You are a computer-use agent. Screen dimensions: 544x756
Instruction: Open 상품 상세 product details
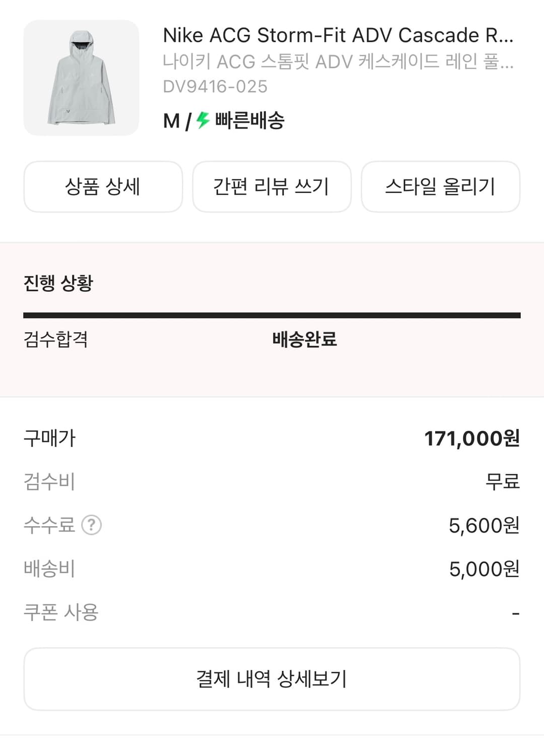103,186
